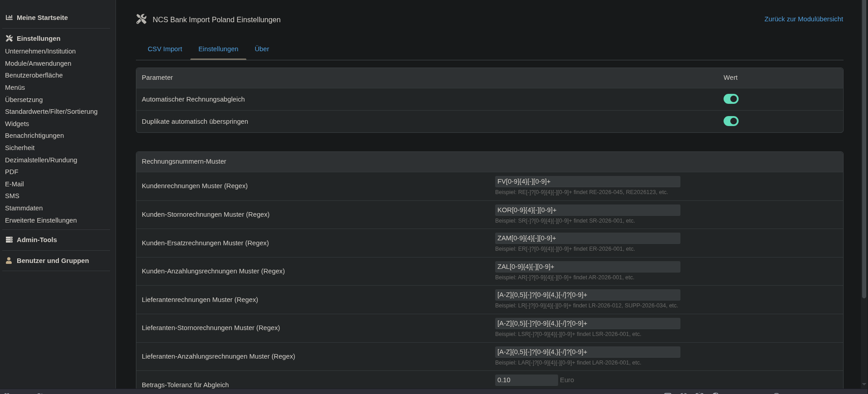Click the Kundenrechnungen Muster regex field
The height and width of the screenshot is (394, 868).
click(x=587, y=181)
